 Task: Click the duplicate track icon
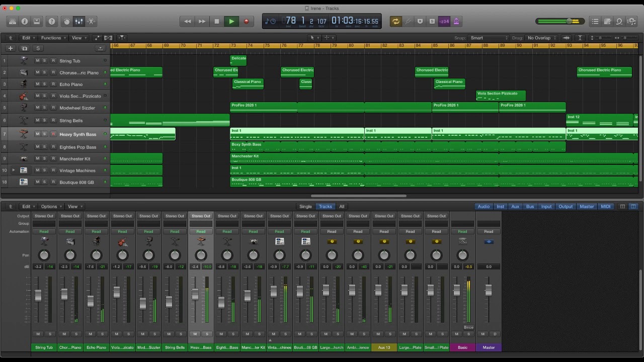(x=24, y=48)
